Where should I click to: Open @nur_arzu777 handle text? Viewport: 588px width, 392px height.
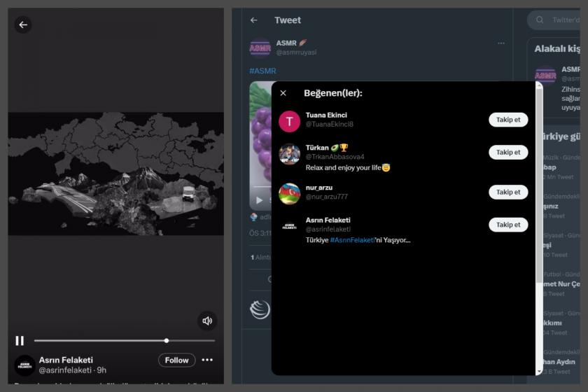click(x=326, y=197)
